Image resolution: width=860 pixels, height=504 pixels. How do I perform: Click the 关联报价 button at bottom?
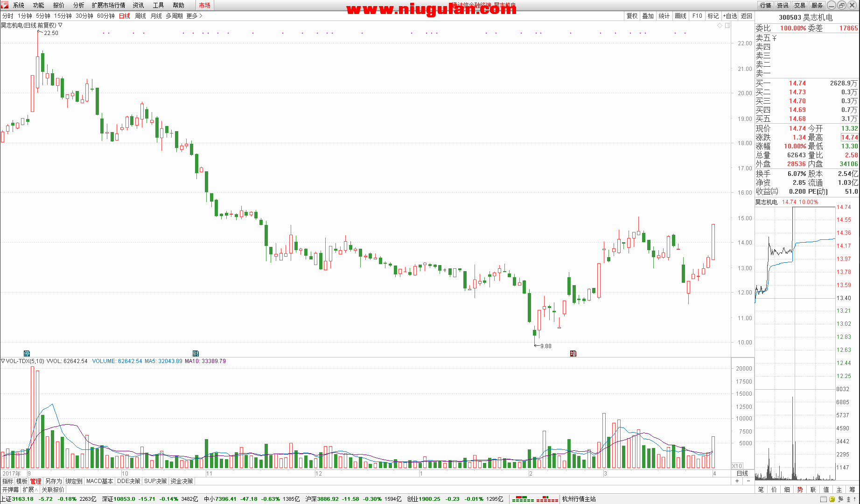(53, 490)
